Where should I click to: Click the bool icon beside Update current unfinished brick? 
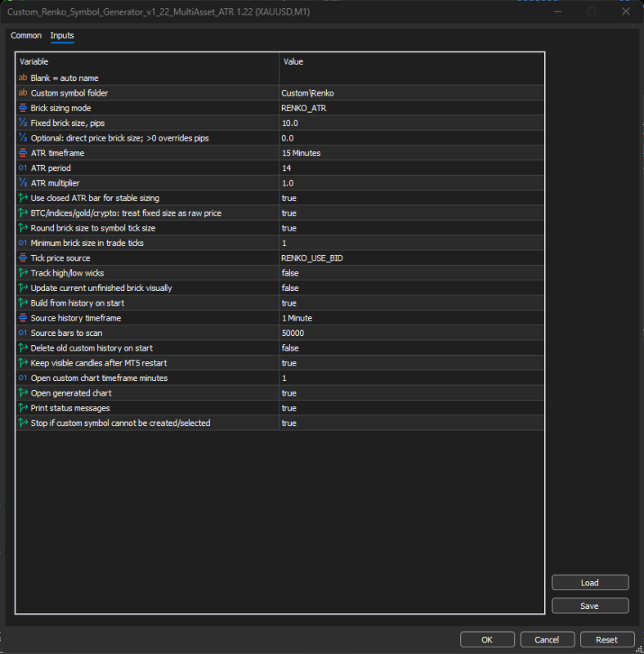coord(23,288)
